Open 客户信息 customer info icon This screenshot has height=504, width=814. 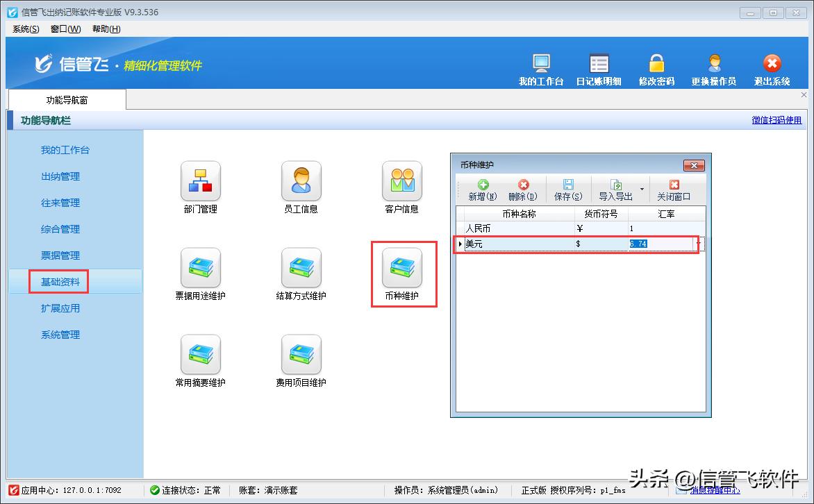coord(402,181)
